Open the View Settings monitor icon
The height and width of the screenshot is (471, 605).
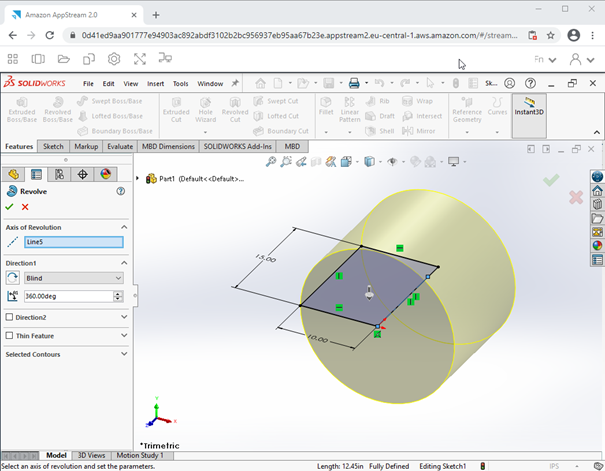(x=453, y=162)
